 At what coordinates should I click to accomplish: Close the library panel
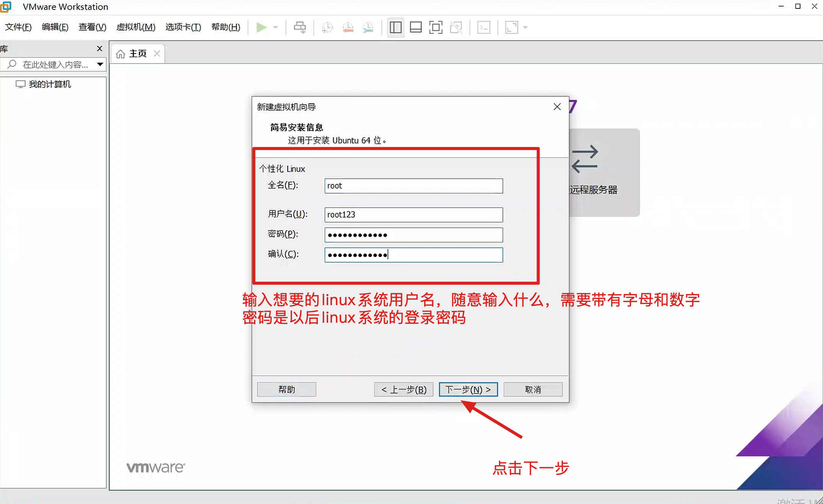coord(99,49)
